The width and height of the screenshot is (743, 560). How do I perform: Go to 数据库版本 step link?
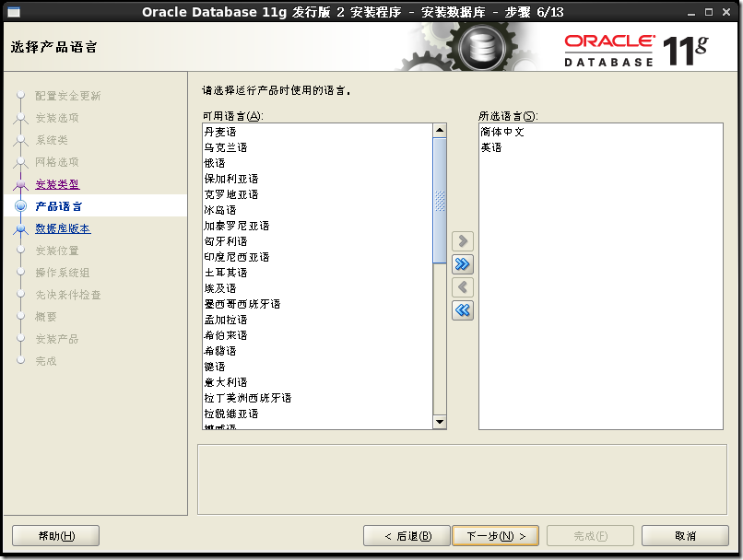click(63, 228)
